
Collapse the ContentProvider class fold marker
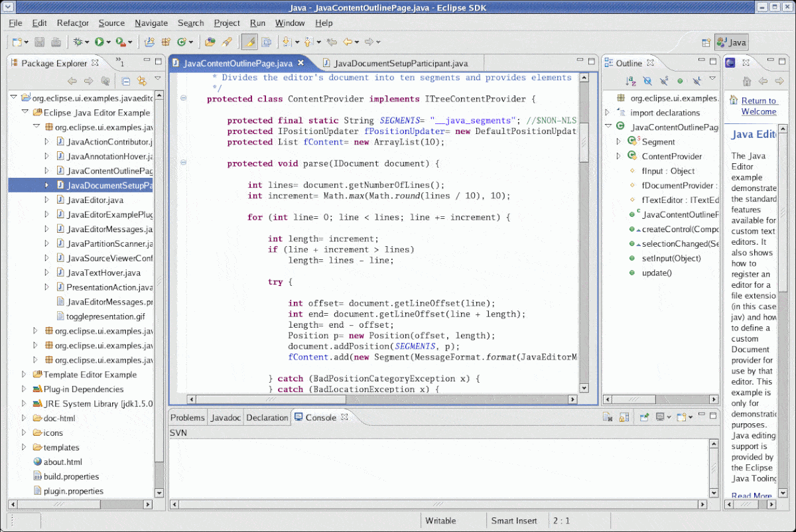[x=184, y=99]
